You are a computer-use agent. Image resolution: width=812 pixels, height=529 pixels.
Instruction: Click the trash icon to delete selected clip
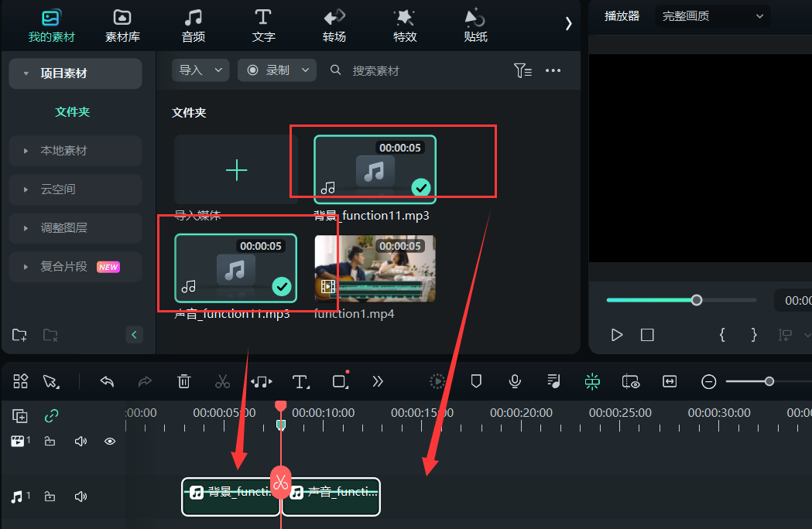183,381
